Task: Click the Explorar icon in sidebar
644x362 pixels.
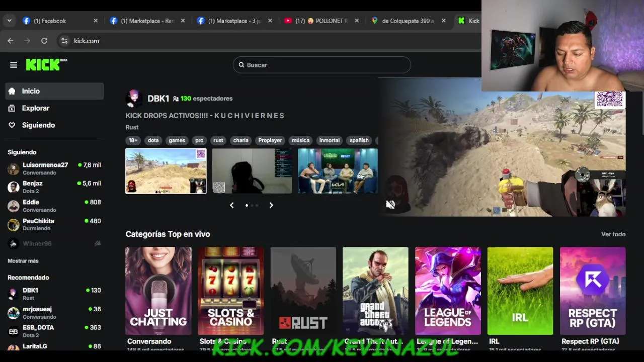Action: [x=12, y=108]
